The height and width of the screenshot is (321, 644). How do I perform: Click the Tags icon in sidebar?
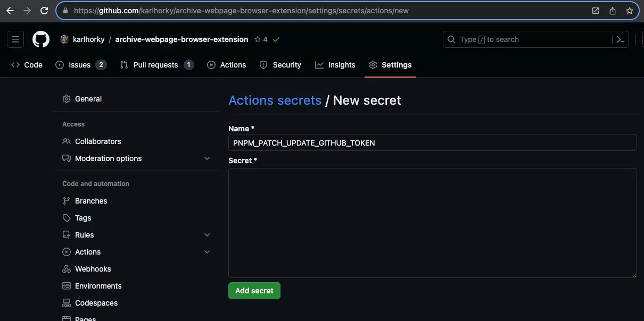pyautogui.click(x=67, y=218)
